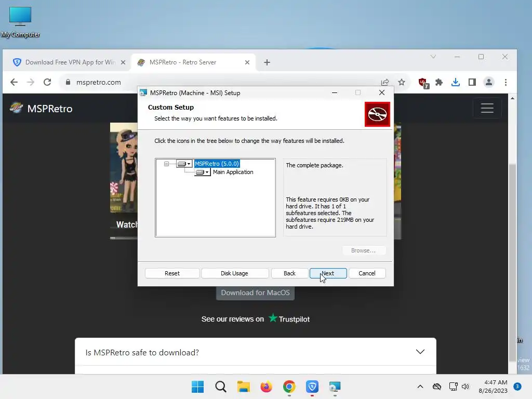Share this page from the address bar
Viewport: 532px width, 399px height.
[385, 83]
